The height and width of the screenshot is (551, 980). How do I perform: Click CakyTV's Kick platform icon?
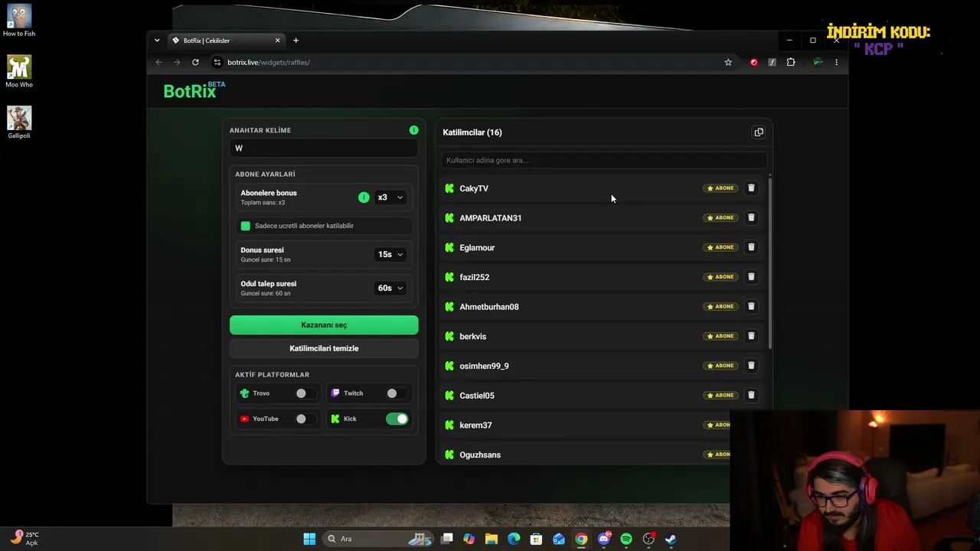coord(449,188)
